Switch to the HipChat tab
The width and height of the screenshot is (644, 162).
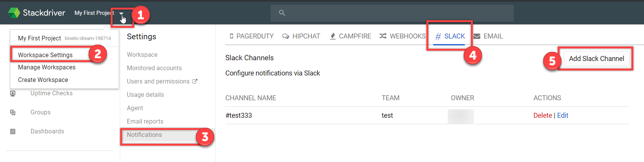pyautogui.click(x=301, y=36)
